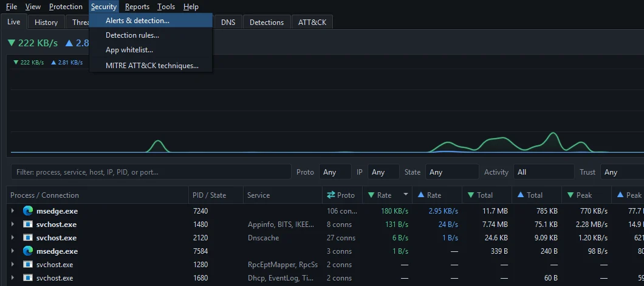Image resolution: width=644 pixels, height=286 pixels.
Task: Expand msedge.exe PID 7584 row
Action: click(13, 251)
